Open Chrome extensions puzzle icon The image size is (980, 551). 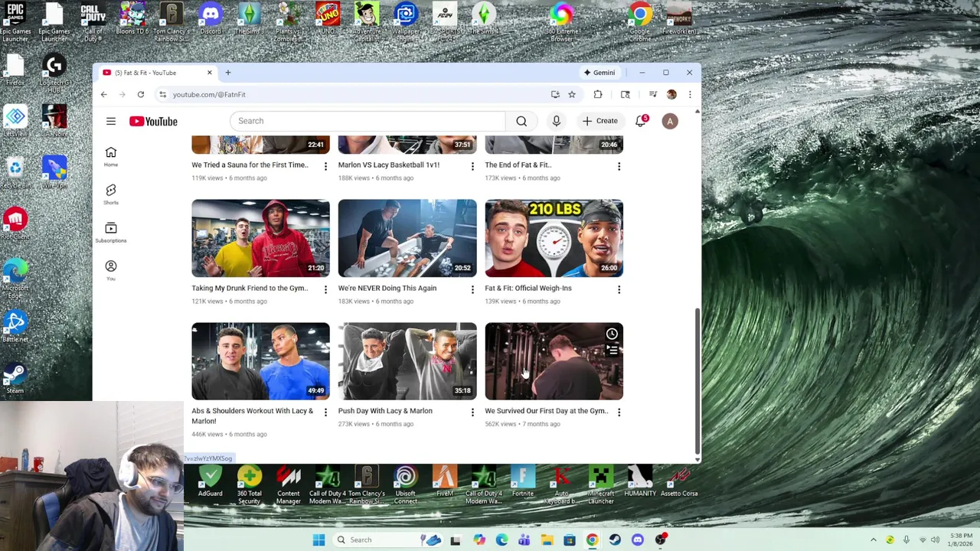[598, 94]
